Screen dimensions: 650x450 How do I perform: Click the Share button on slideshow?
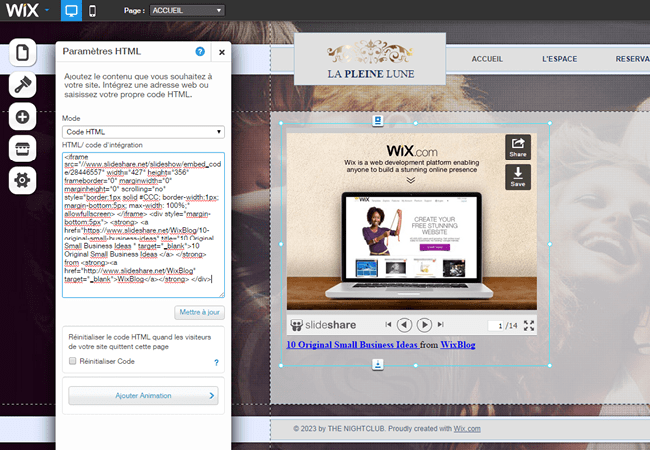(x=518, y=147)
